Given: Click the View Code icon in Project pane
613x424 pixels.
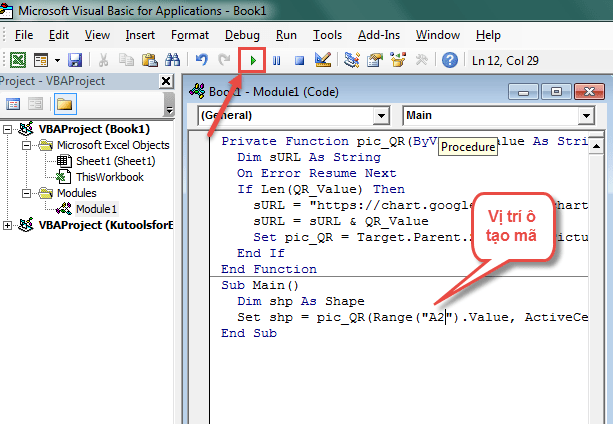Looking at the screenshot, I should (13, 104).
